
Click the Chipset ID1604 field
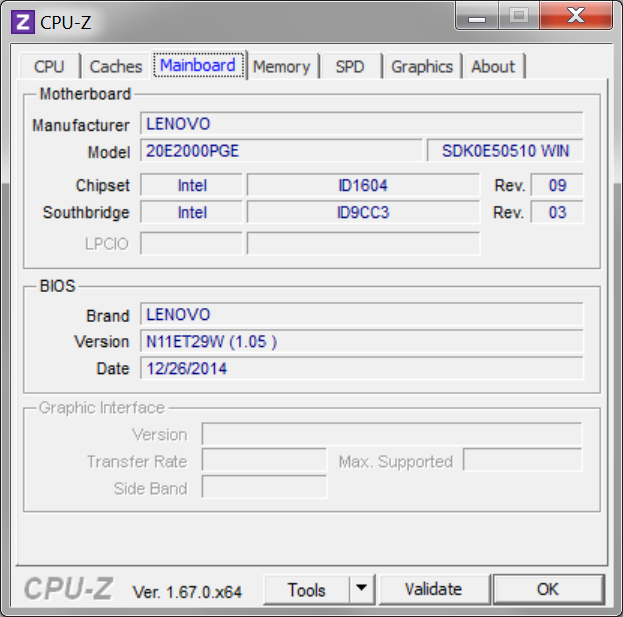tap(362, 185)
